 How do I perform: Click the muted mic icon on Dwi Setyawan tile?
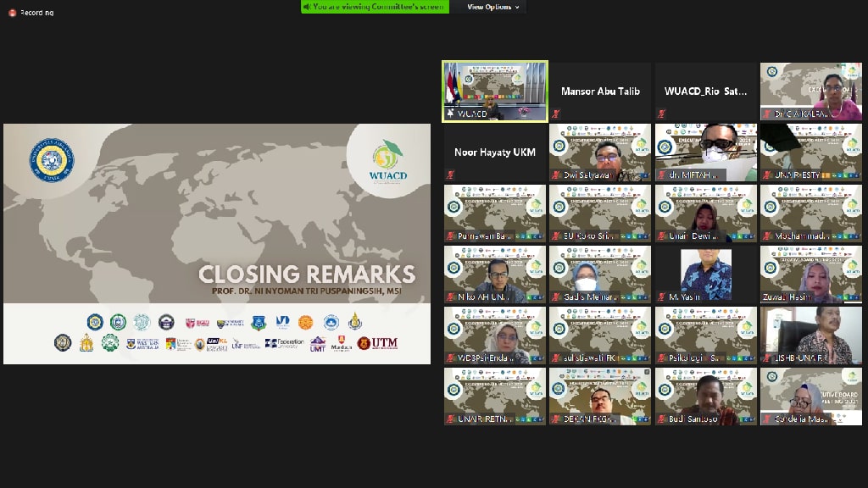pos(556,175)
